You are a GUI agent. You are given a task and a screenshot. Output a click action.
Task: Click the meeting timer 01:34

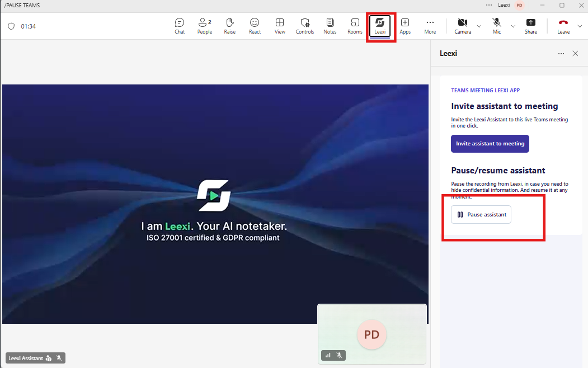click(x=28, y=26)
